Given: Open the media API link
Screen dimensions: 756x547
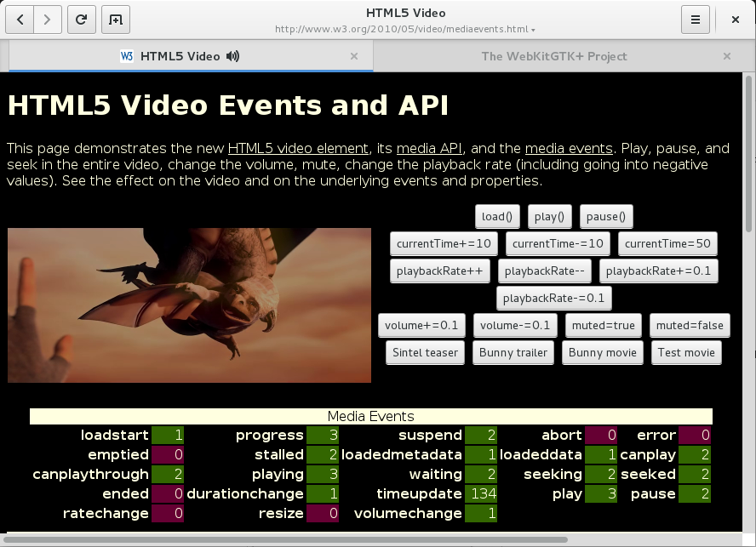Looking at the screenshot, I should click(429, 148).
